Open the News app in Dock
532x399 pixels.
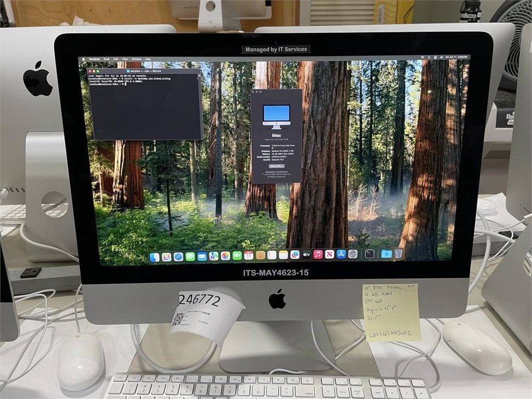(329, 254)
